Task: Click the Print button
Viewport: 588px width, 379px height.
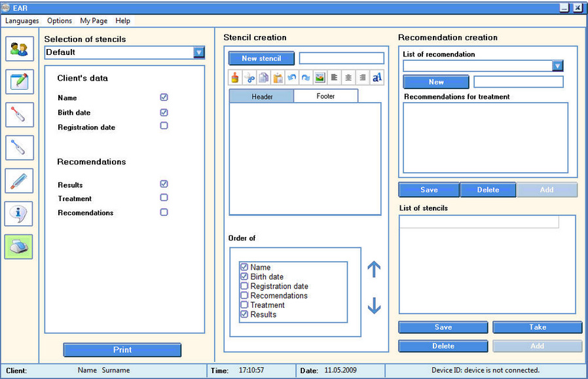Action: [122, 350]
